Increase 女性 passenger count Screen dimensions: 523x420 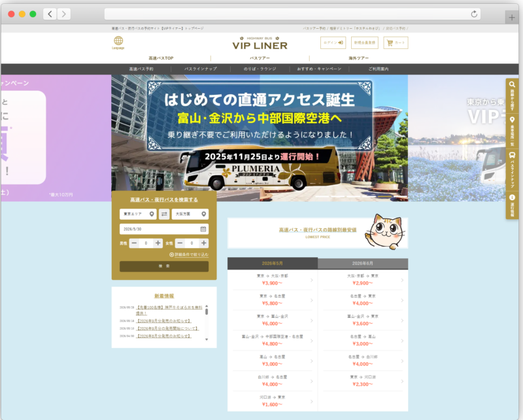[203, 243]
